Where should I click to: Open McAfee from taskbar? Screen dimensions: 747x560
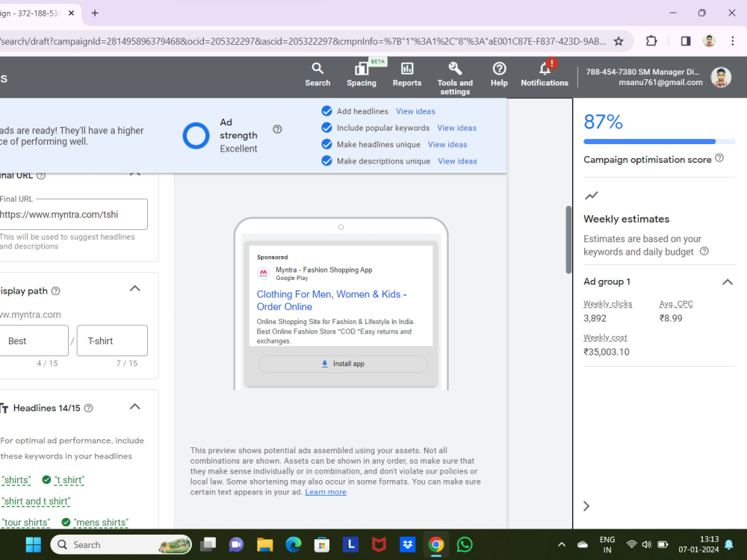379,544
